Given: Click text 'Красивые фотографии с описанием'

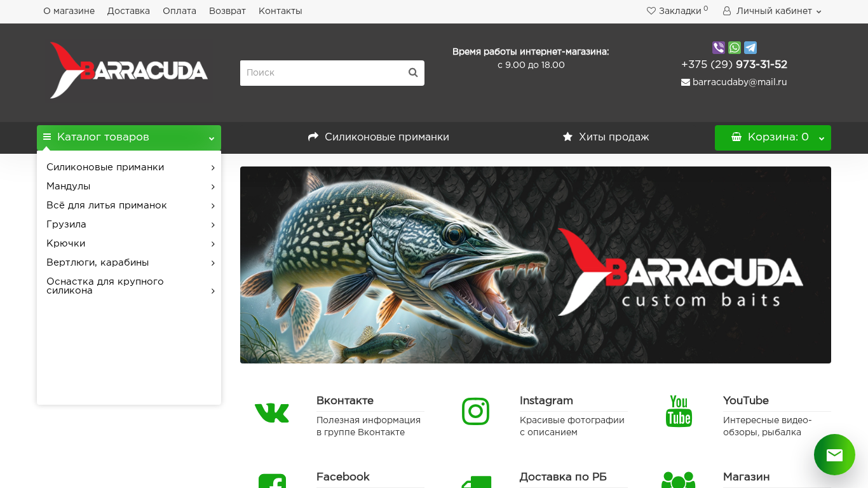Looking at the screenshot, I should pyautogui.click(x=572, y=426).
